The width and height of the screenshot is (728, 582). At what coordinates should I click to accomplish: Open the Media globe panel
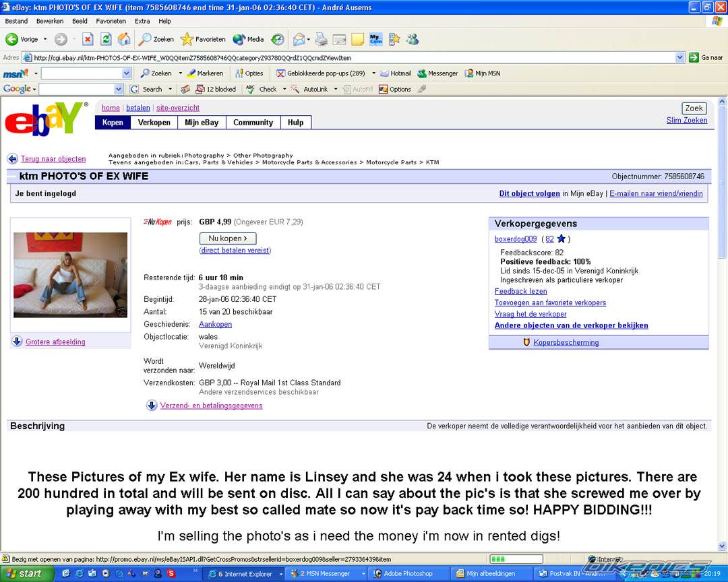pyautogui.click(x=248, y=40)
